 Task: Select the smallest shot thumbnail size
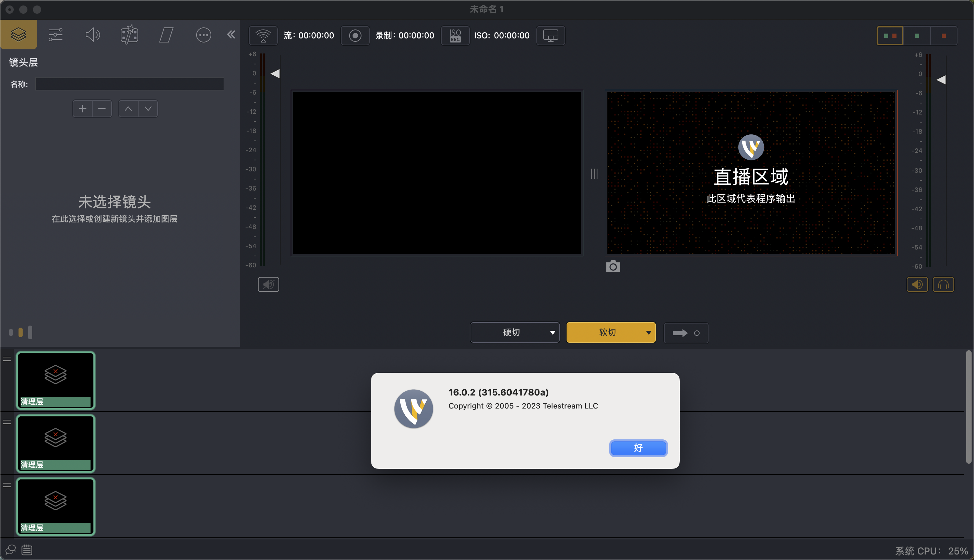point(11,332)
